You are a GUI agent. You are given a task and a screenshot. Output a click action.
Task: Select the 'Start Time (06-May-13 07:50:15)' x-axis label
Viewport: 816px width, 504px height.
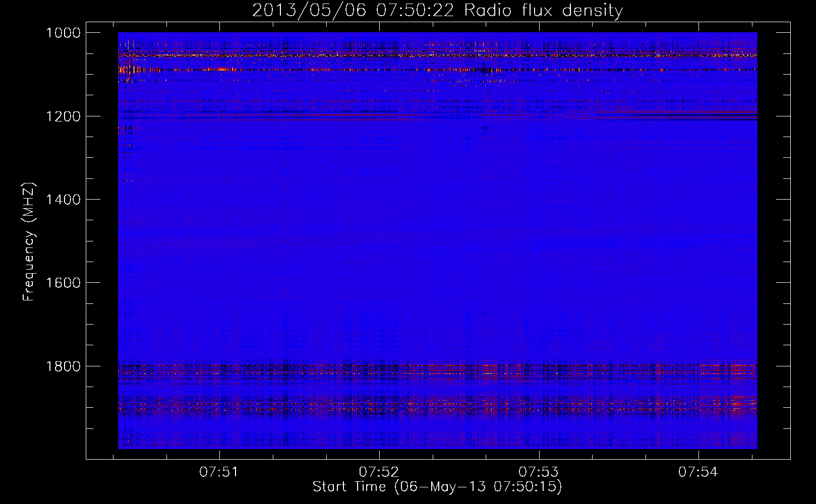pyautogui.click(x=437, y=487)
